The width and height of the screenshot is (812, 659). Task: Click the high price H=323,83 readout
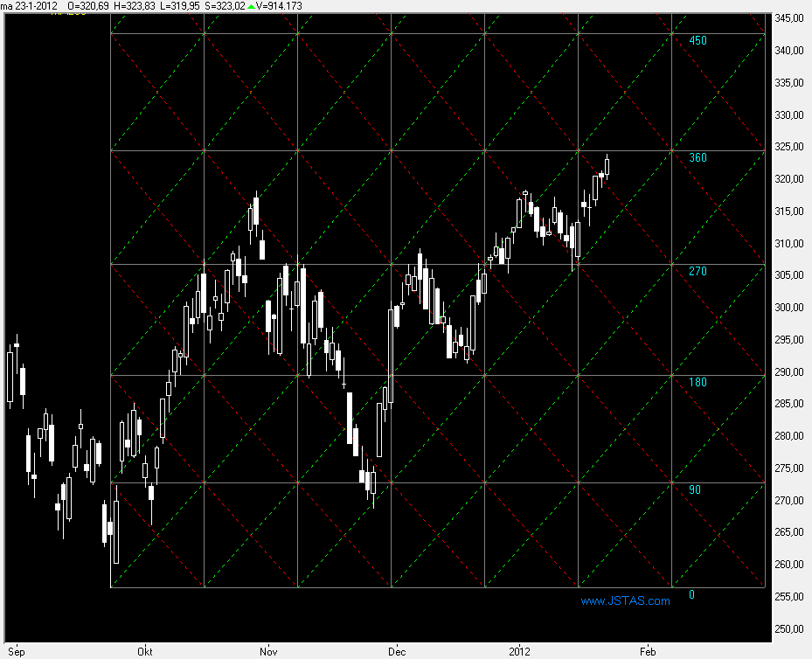point(143,6)
